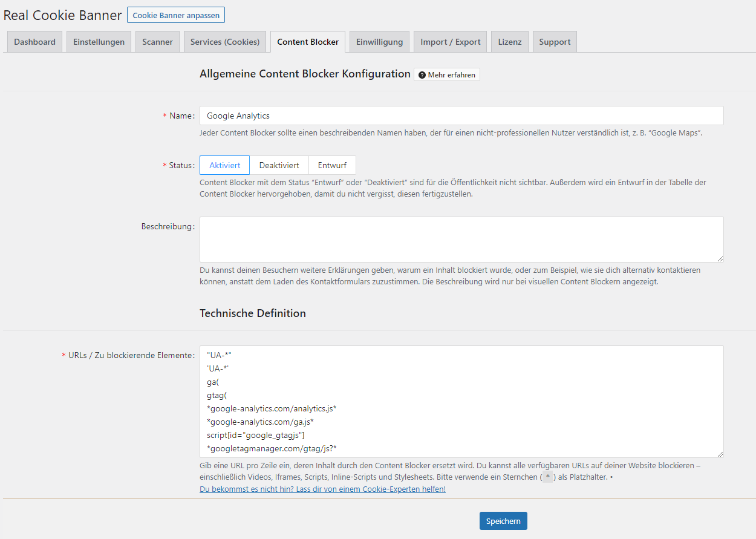Set status to Entwurf

[332, 165]
